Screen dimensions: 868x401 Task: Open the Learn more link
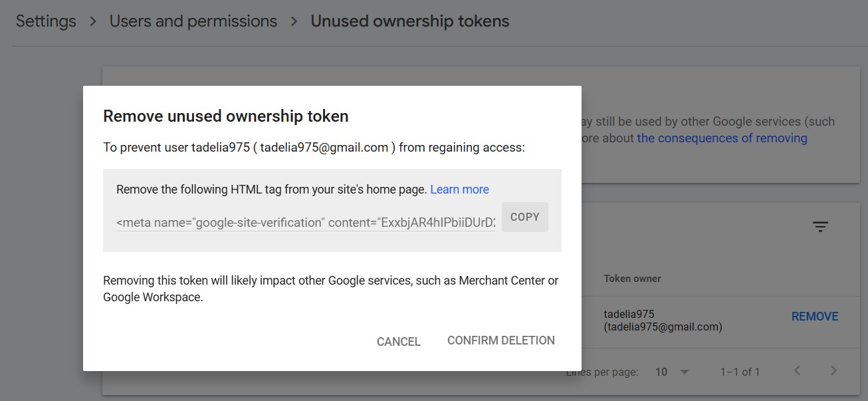point(459,190)
